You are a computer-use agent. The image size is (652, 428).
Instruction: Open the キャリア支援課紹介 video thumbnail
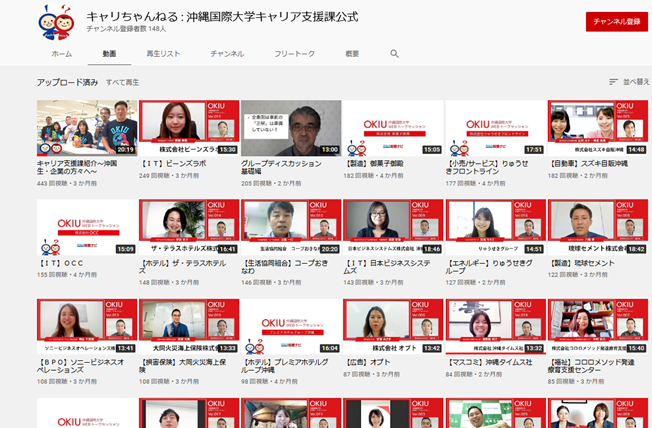point(87,127)
